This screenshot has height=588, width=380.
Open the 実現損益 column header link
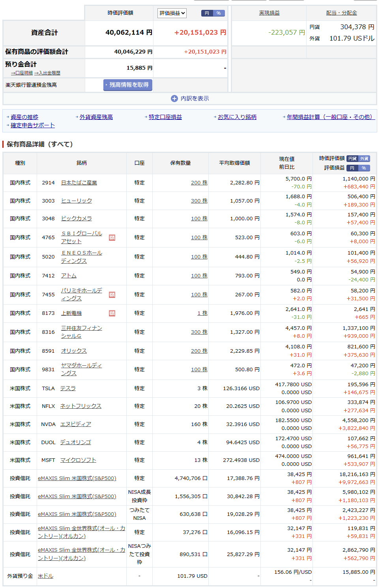[x=269, y=13]
